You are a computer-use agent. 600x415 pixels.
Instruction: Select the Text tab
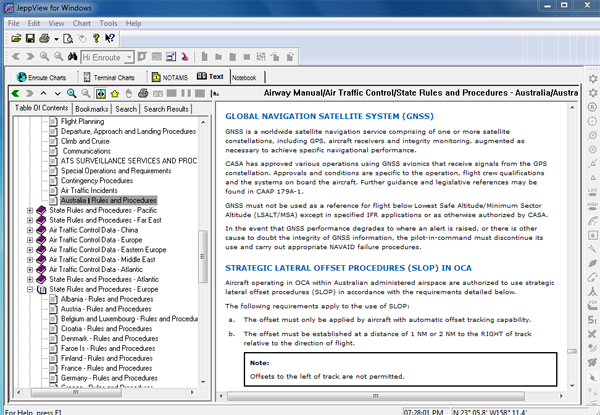210,76
